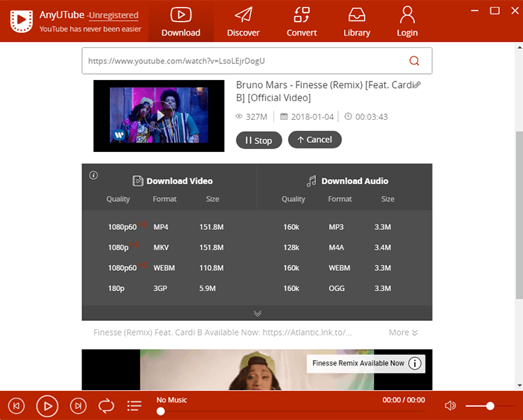The height and width of the screenshot is (420, 523).
Task: Open the playlist queue icon
Action: (x=135, y=405)
